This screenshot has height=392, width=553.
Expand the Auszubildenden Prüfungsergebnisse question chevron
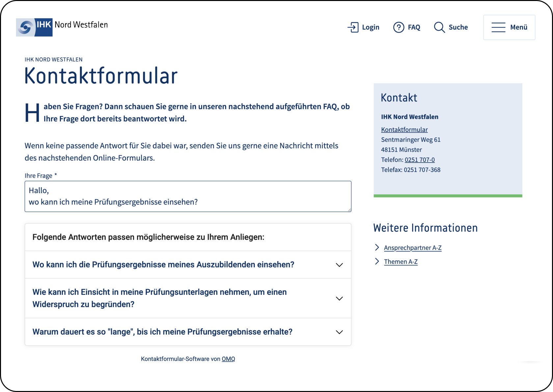point(339,265)
